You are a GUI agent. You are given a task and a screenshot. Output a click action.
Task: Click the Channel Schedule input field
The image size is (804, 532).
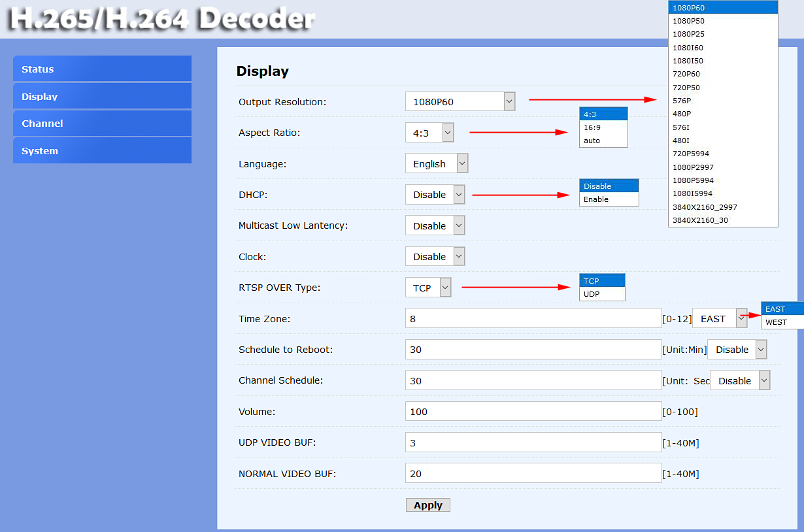click(x=533, y=380)
